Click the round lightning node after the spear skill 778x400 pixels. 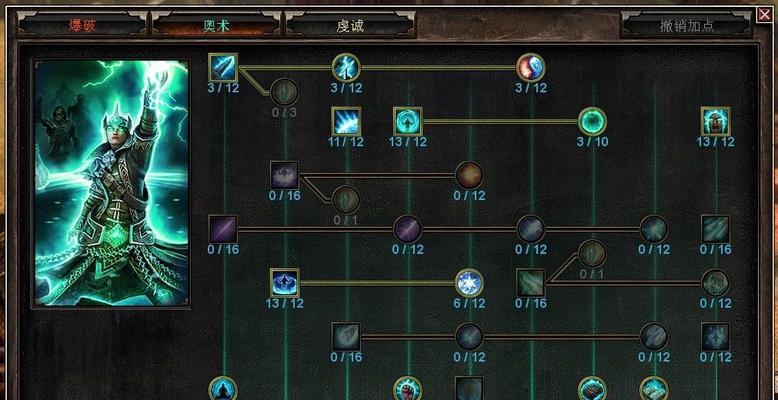pos(346,67)
